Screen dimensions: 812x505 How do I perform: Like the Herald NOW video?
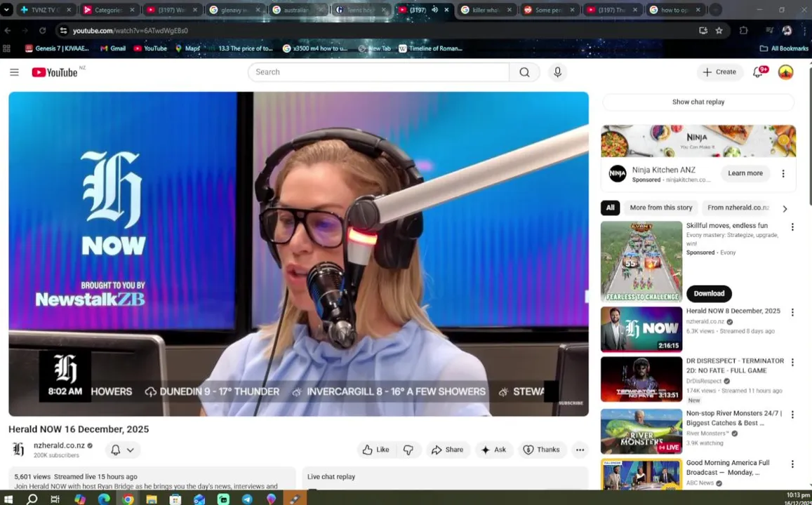pos(376,450)
